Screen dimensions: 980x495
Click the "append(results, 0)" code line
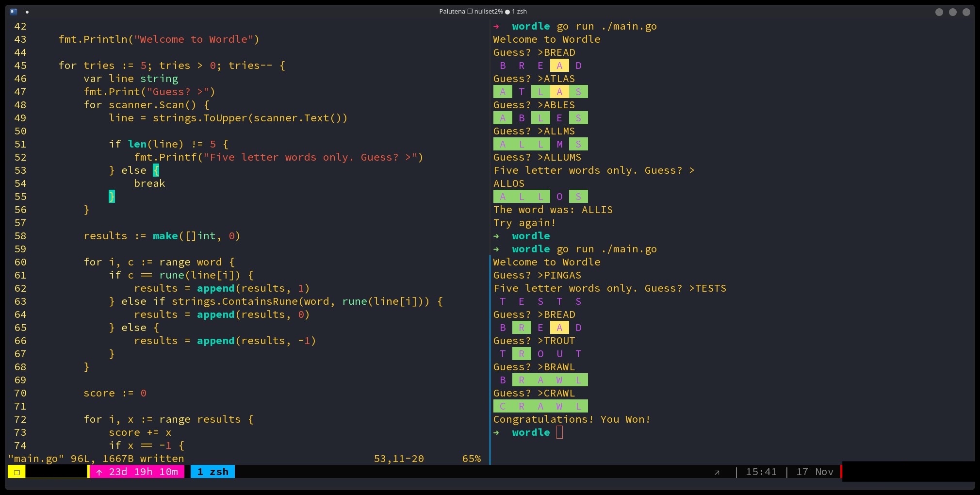tap(222, 314)
